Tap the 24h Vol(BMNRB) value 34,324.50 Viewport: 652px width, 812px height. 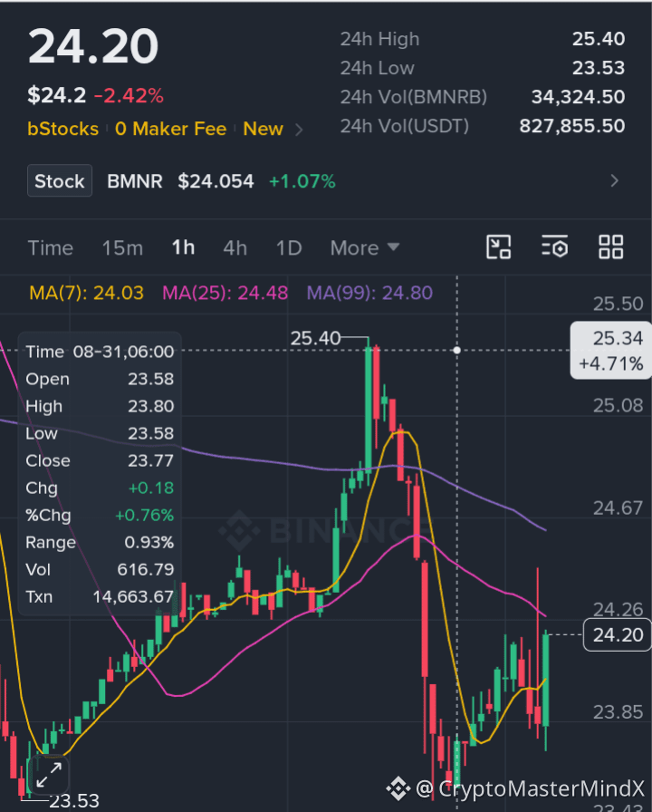point(578,97)
